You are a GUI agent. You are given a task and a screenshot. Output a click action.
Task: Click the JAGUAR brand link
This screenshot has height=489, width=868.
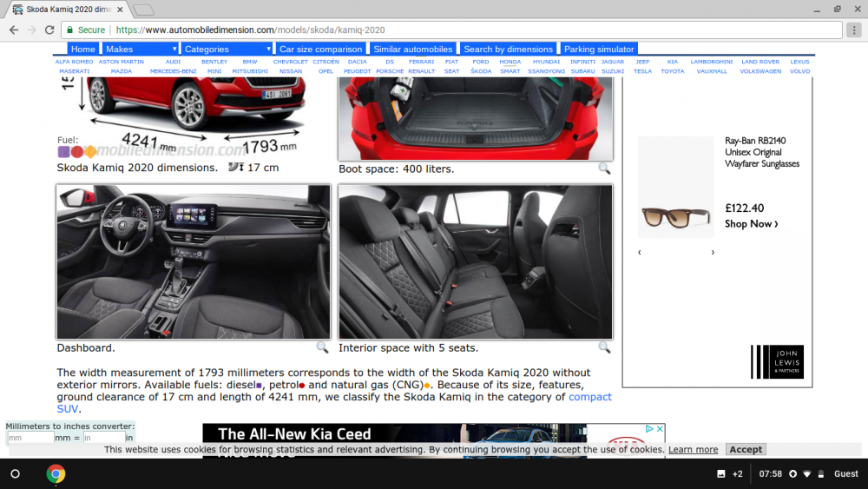pyautogui.click(x=612, y=62)
